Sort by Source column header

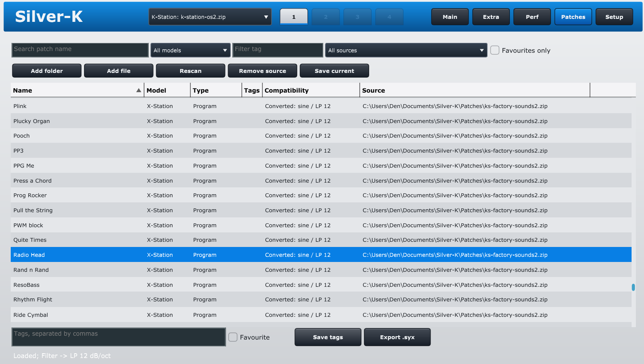[475, 90]
